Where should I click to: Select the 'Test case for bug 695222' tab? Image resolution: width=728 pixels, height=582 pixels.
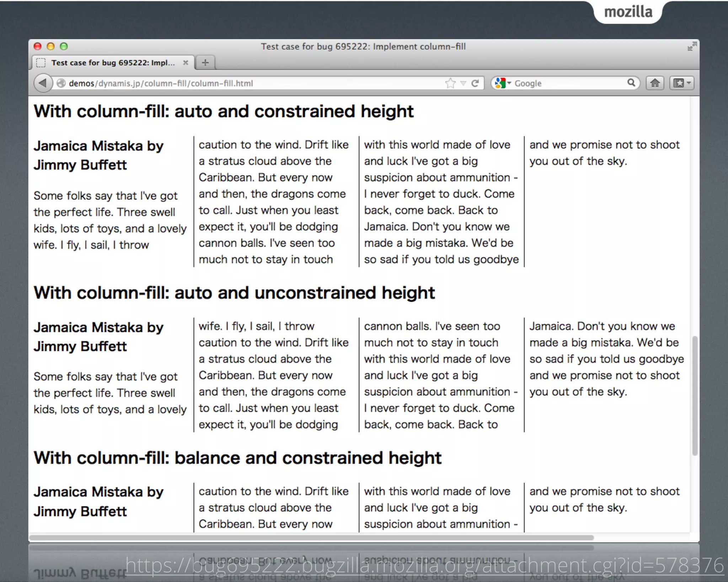click(x=113, y=63)
